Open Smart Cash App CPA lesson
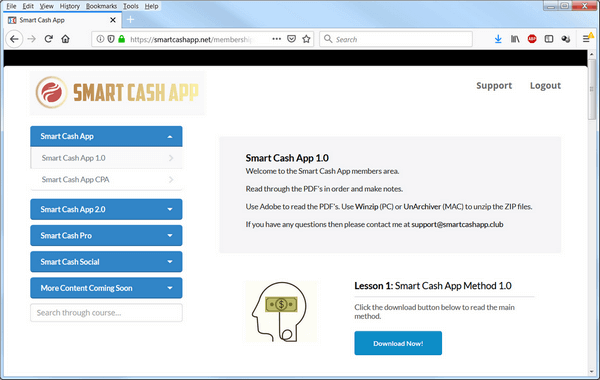 pyautogui.click(x=106, y=179)
